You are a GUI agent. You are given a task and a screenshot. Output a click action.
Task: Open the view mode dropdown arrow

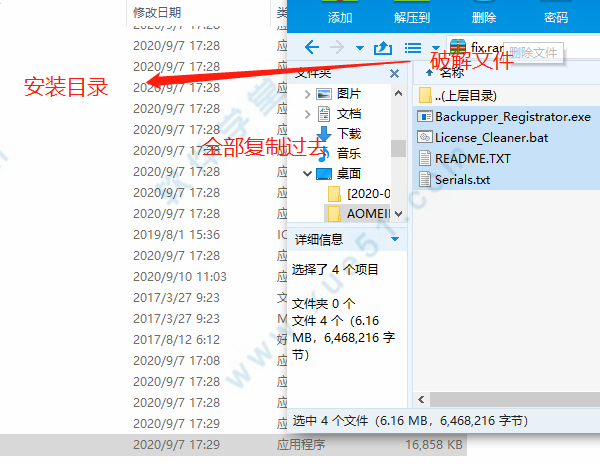pyautogui.click(x=435, y=48)
